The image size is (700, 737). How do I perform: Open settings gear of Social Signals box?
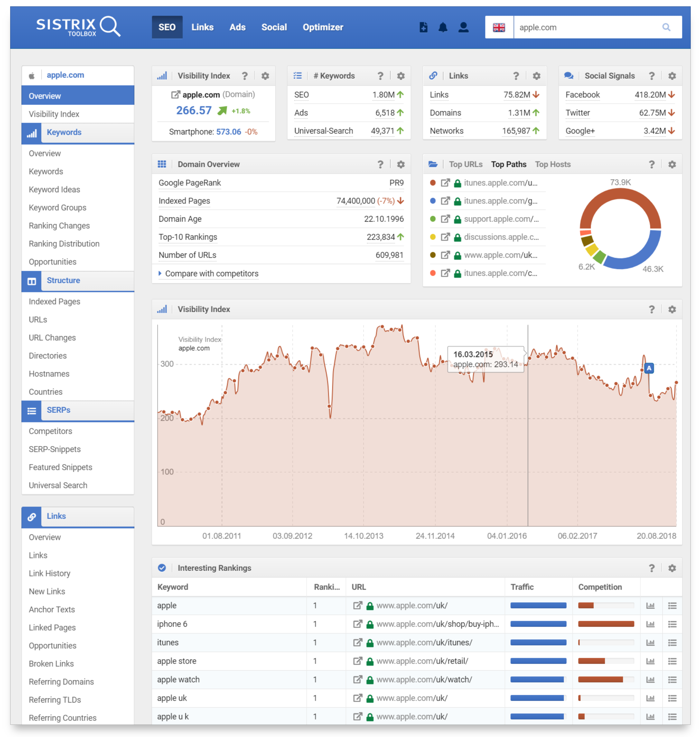pos(672,76)
